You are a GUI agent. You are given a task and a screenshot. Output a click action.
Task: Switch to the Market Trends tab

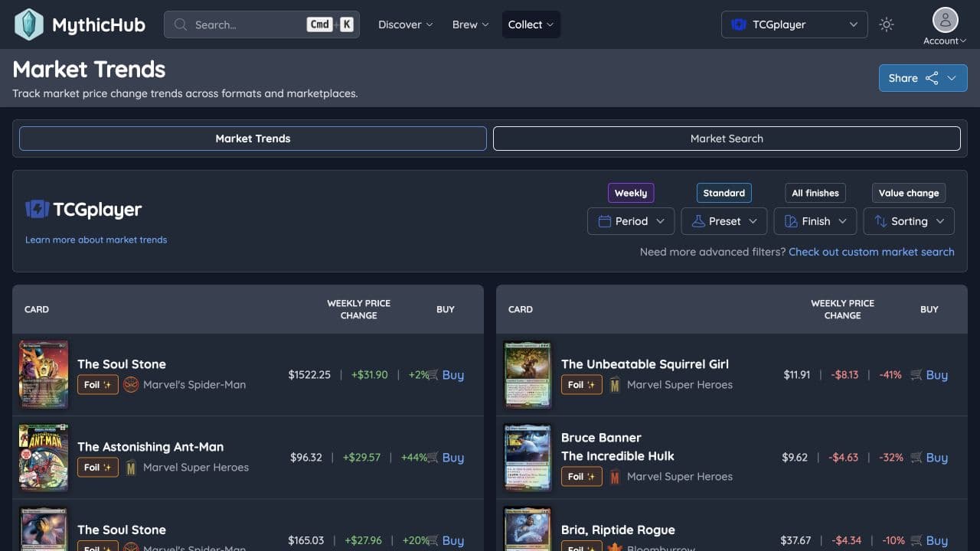[x=253, y=139]
